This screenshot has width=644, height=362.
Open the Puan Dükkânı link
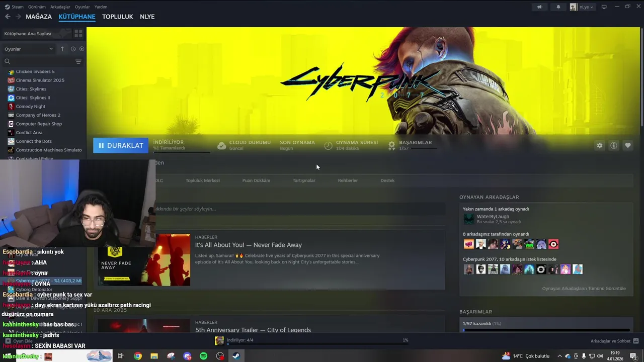click(256, 180)
